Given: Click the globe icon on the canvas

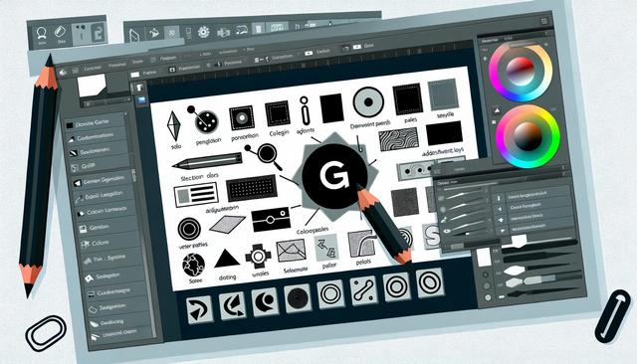Looking at the screenshot, I should 193,265.
